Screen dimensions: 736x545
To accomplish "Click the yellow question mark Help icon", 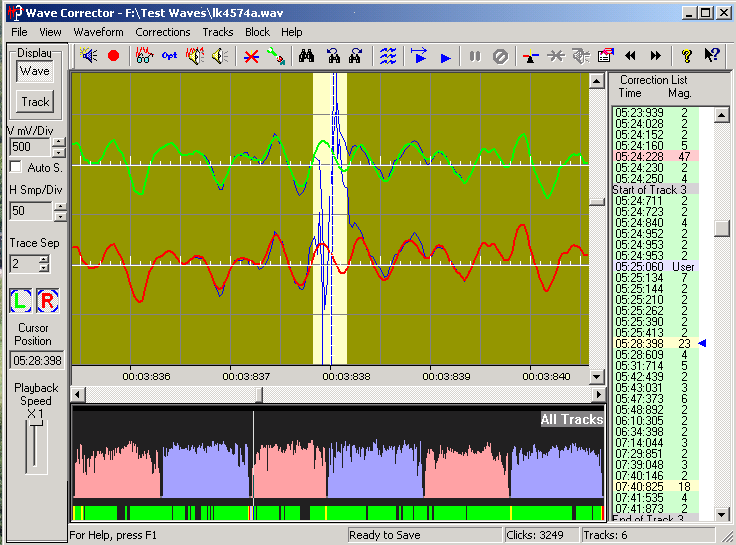I will [x=687, y=56].
